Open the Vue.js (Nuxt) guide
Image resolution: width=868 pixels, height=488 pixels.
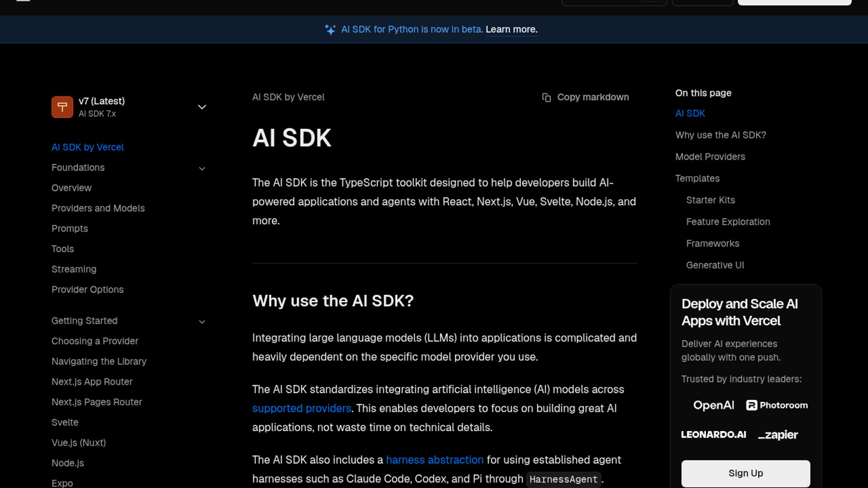click(79, 443)
